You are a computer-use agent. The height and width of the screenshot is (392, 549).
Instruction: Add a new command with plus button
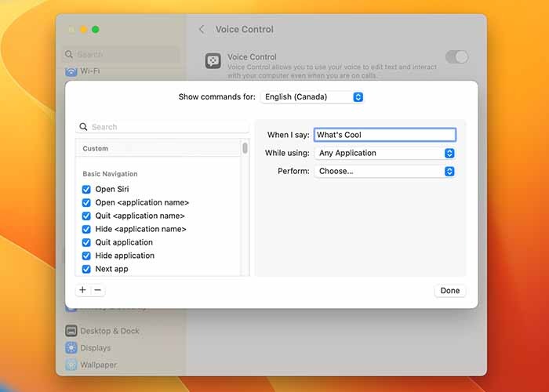click(82, 290)
